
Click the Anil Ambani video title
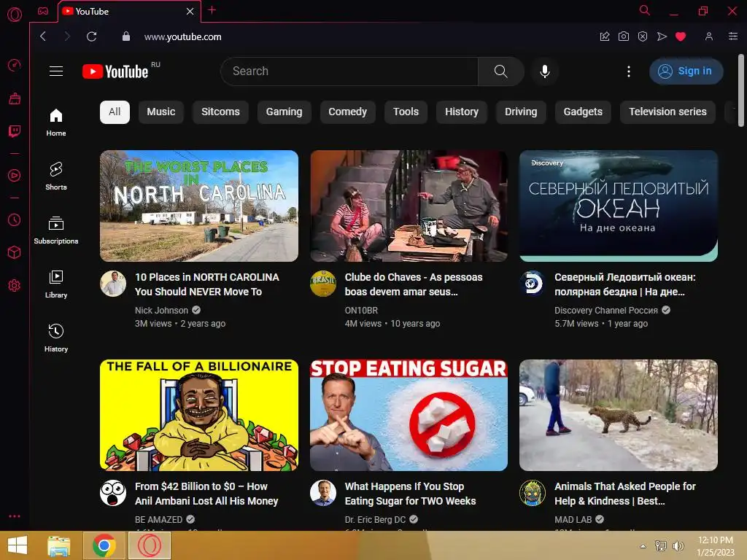(206, 494)
